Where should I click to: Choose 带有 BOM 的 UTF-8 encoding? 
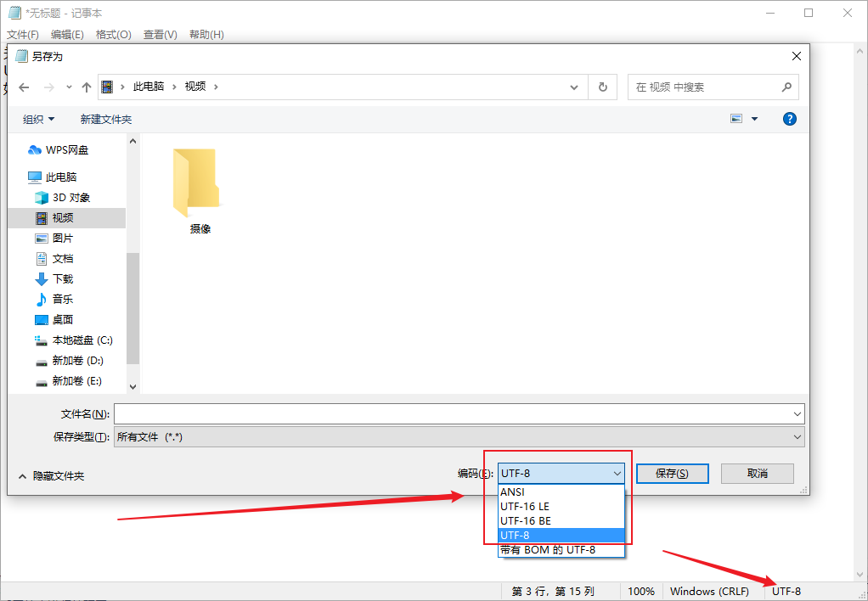(x=561, y=549)
